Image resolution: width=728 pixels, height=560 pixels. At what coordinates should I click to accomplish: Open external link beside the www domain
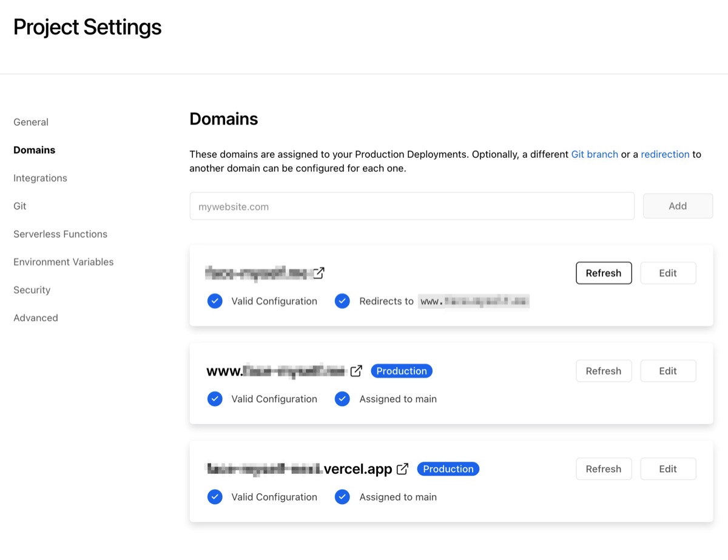click(x=357, y=370)
